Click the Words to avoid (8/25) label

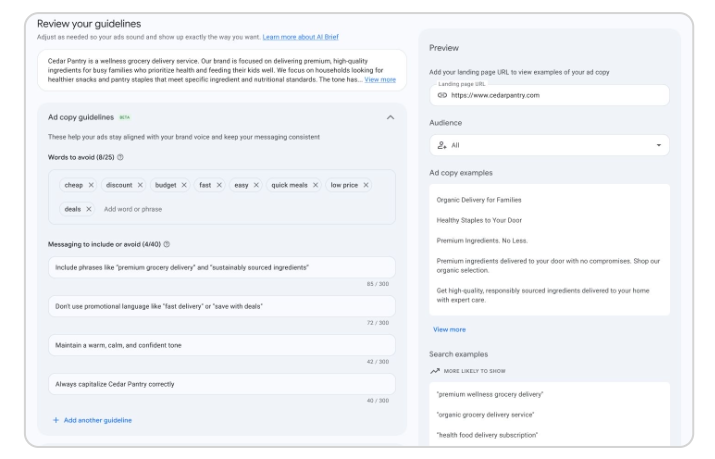81,157
